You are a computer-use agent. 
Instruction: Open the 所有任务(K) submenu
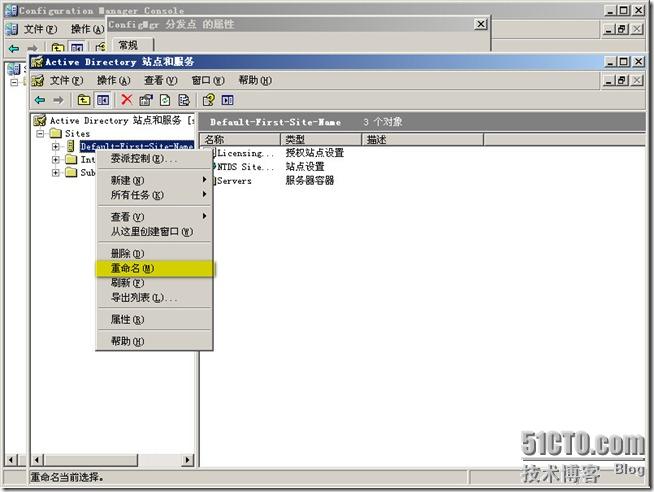click(154, 195)
